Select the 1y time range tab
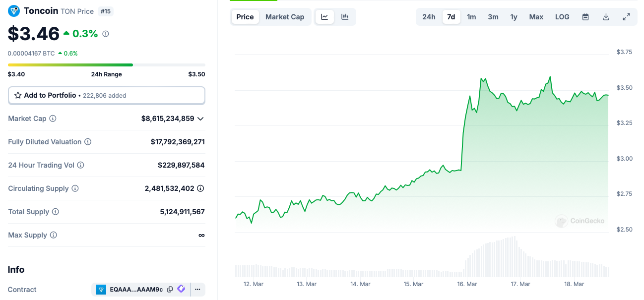 tap(514, 17)
